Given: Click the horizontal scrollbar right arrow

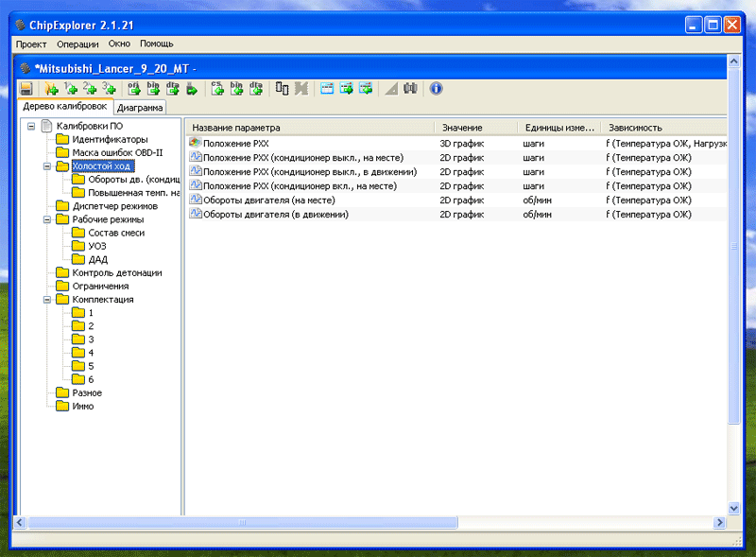Looking at the screenshot, I should coord(720,521).
